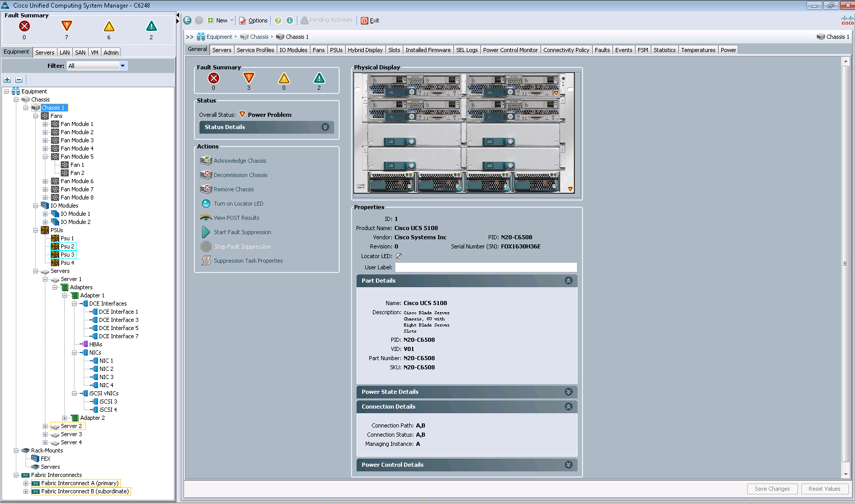The height and width of the screenshot is (504, 855).
Task: Click the Exit icon in toolbar
Action: click(364, 20)
